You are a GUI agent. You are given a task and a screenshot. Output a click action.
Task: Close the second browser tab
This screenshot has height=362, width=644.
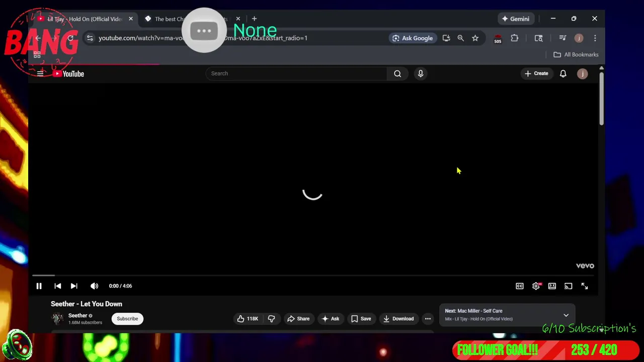(x=238, y=19)
